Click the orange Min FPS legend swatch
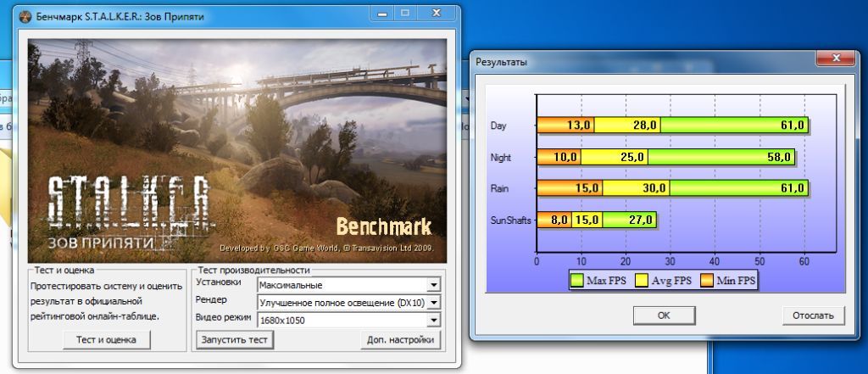Screen dimensions: 868x374 (x=706, y=281)
